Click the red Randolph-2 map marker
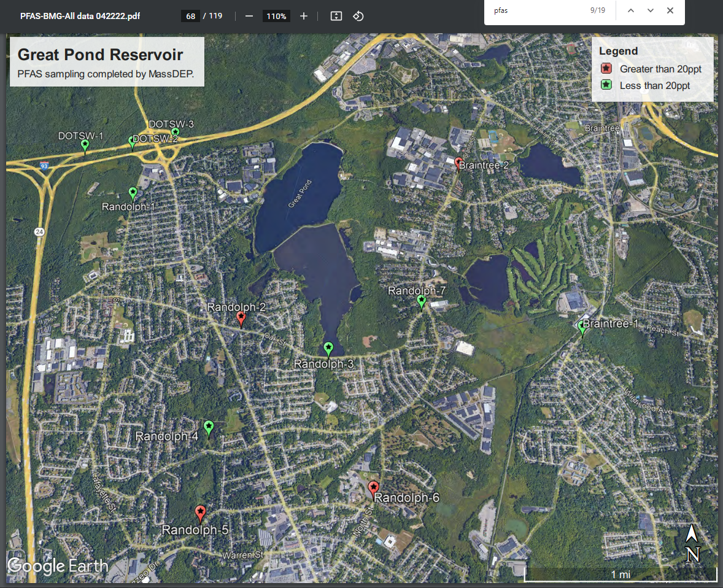Screen dimensions: 723x588 click(x=241, y=317)
